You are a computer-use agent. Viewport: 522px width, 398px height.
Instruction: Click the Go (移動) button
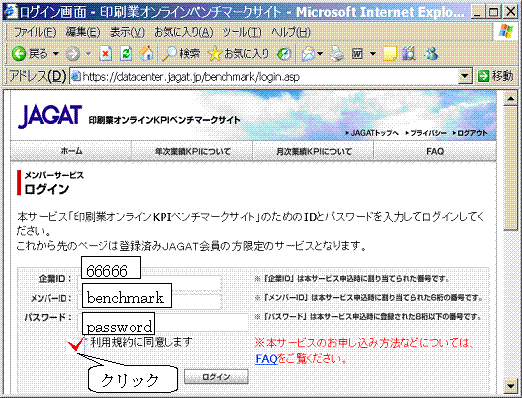(x=496, y=76)
